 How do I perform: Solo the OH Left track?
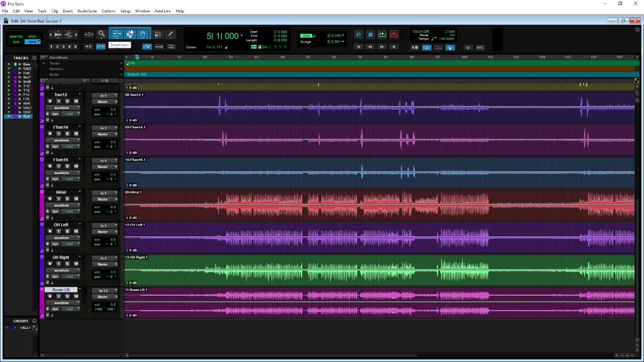(67, 231)
